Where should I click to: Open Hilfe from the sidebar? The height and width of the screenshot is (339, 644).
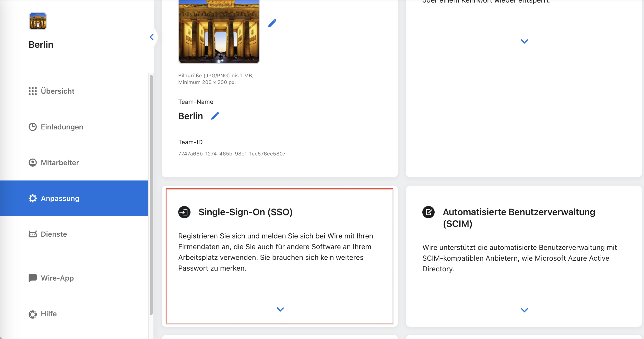tap(74, 314)
